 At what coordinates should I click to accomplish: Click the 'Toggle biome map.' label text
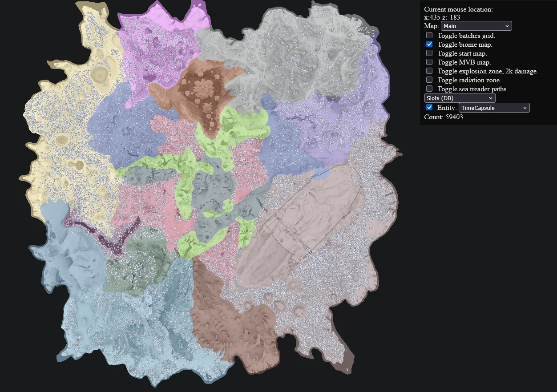[465, 44]
